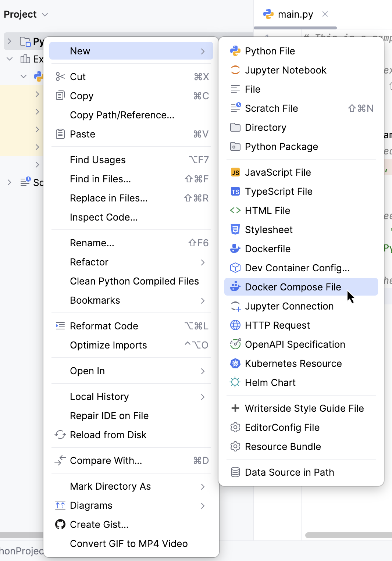Collapse the External Libraries tree node

click(10, 59)
